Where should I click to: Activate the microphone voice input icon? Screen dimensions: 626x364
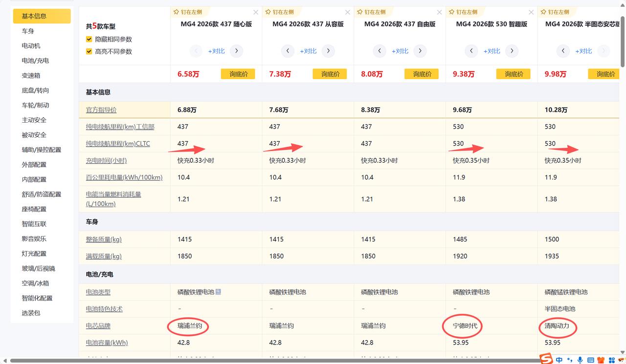tap(580, 360)
